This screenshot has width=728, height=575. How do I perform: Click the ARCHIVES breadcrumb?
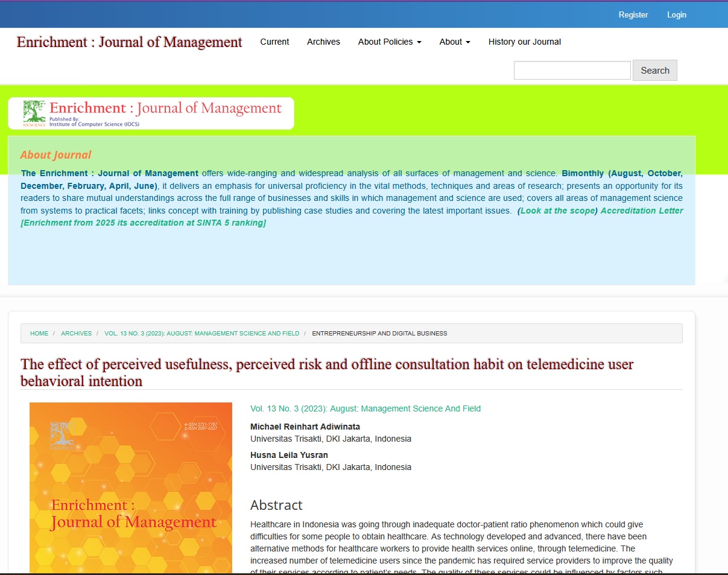tap(77, 334)
